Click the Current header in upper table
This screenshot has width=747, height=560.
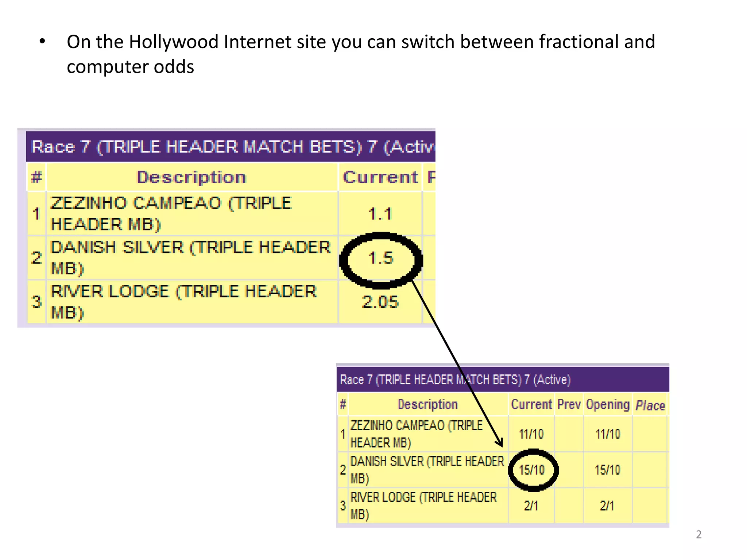tap(380, 178)
